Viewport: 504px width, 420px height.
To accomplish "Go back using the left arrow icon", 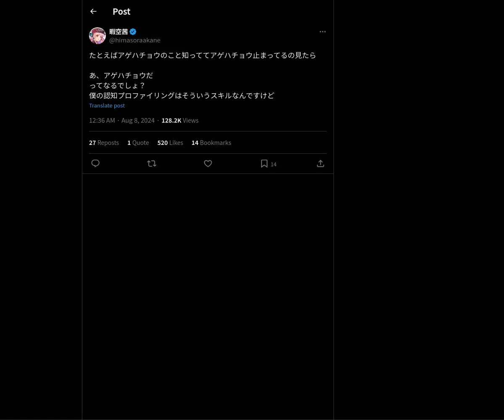I will coord(93,11).
